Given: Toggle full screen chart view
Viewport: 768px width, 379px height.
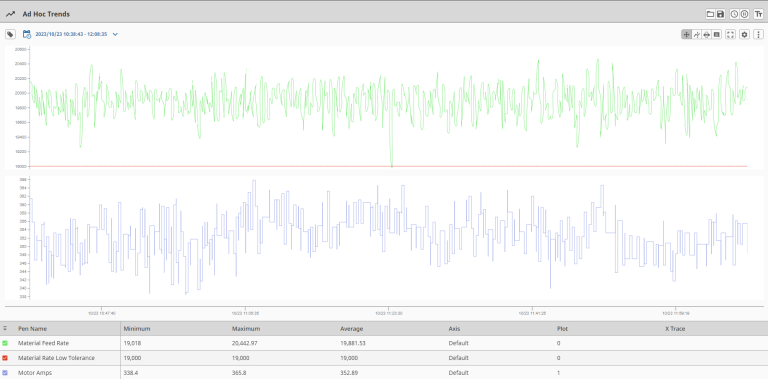Looking at the screenshot, I should pyautogui.click(x=730, y=34).
